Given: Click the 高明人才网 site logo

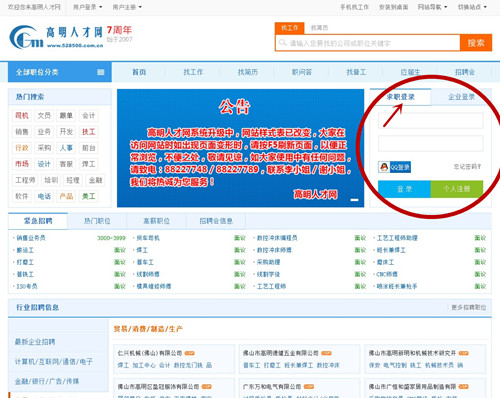Looking at the screenshot, I should pos(57,37).
